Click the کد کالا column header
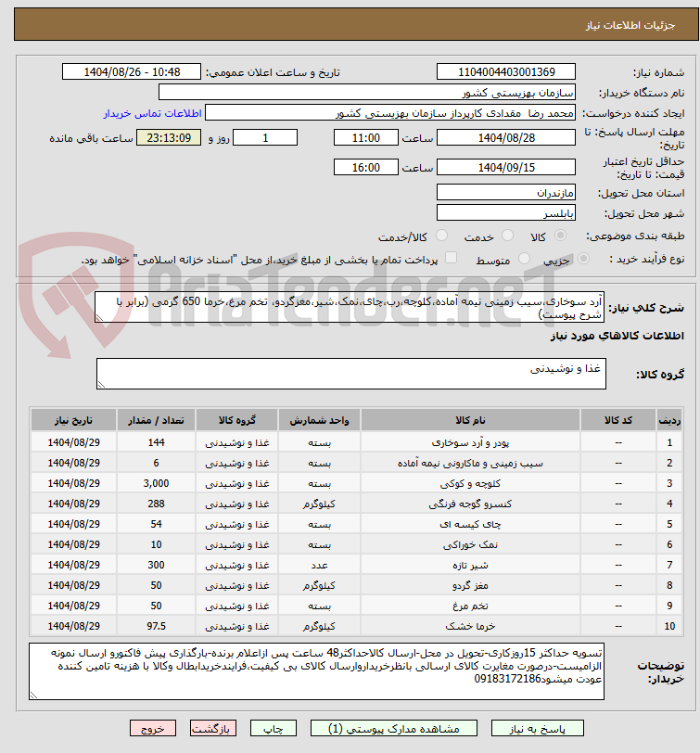 618,420
